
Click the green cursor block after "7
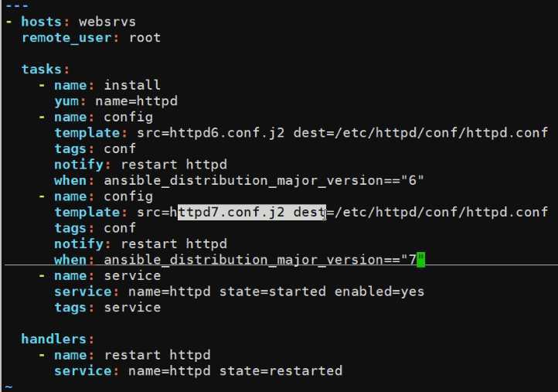coord(420,260)
